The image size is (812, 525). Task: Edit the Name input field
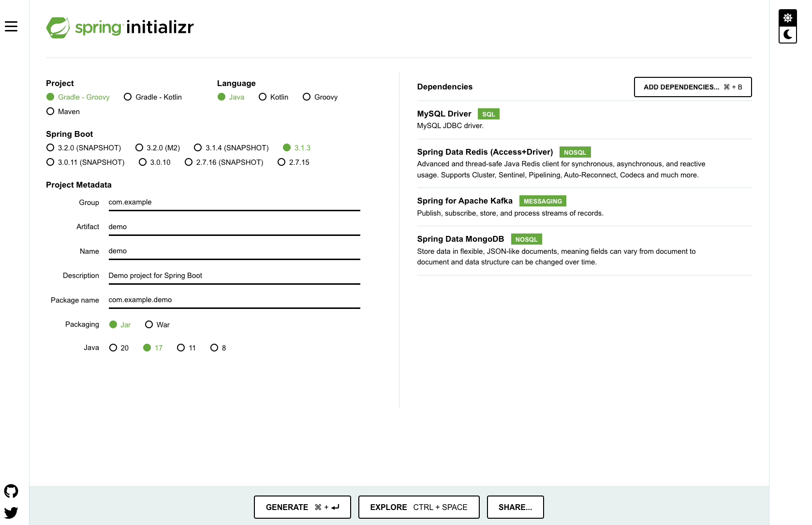click(235, 251)
